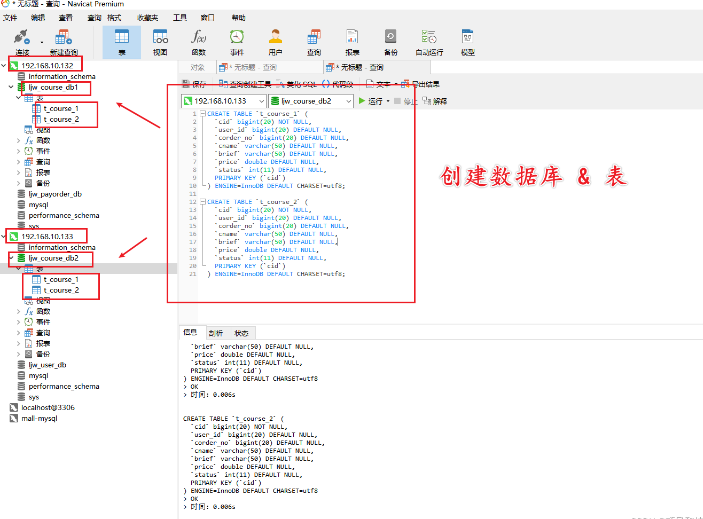The width and height of the screenshot is (703, 519).
Task: Switch to the 信息 result tab
Action: point(190,333)
